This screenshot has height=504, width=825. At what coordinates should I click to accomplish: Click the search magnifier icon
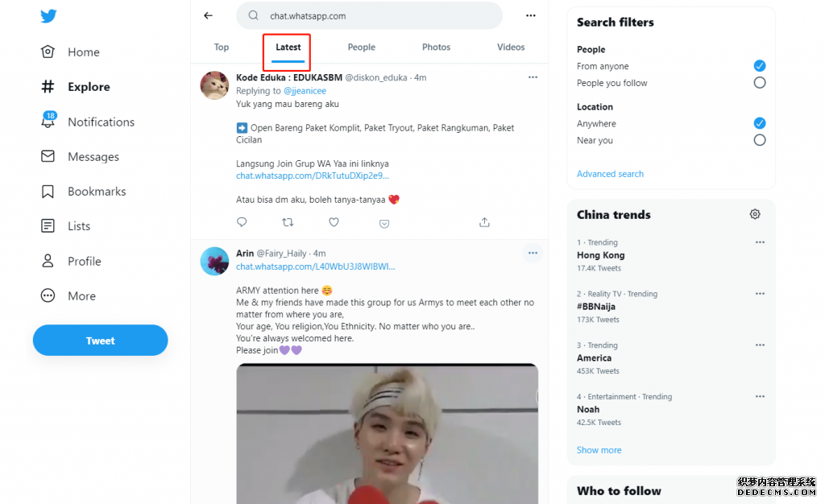coord(254,15)
